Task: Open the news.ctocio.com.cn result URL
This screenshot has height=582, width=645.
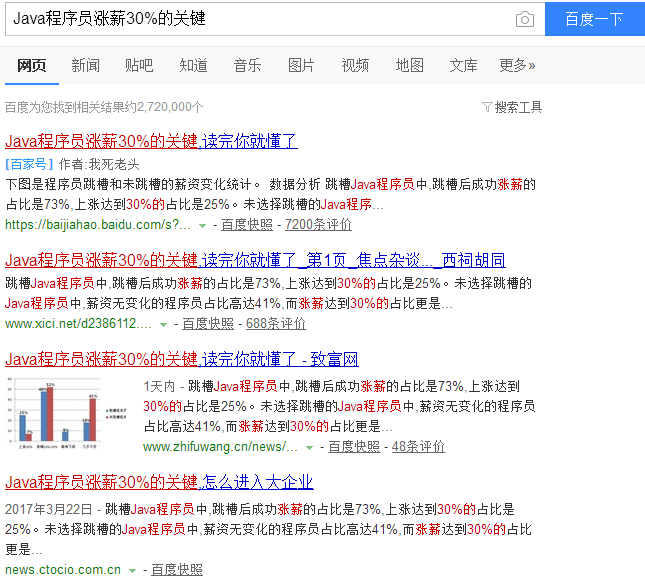Action: point(63,570)
